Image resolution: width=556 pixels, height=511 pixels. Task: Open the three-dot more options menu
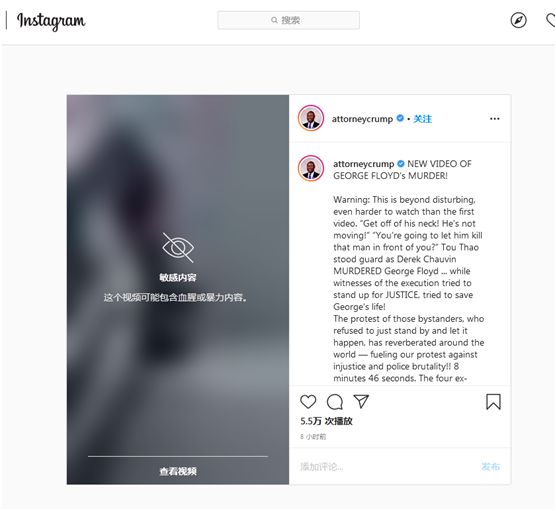(x=495, y=119)
